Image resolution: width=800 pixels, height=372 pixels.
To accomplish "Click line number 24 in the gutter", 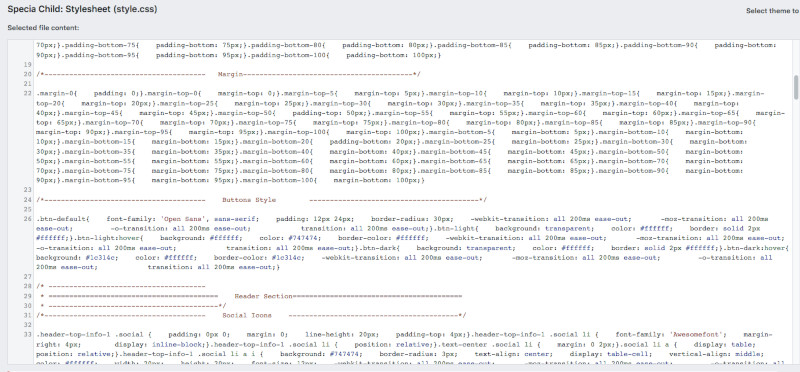I will click(x=28, y=200).
